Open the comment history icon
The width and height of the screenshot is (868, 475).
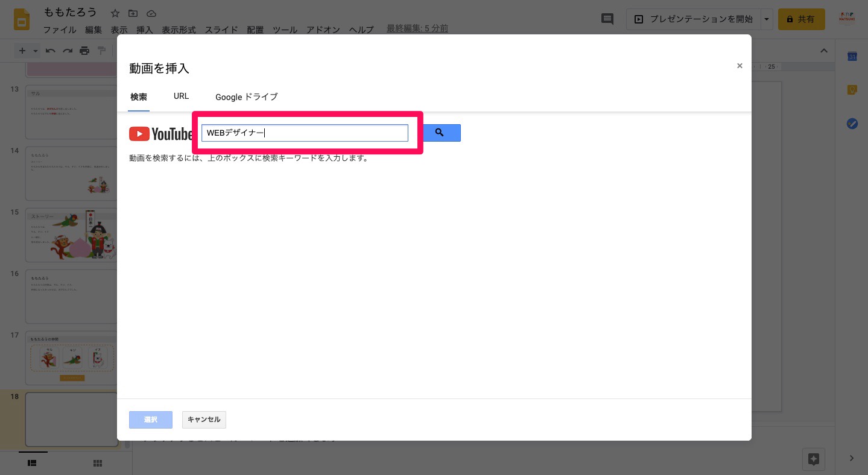coord(607,19)
